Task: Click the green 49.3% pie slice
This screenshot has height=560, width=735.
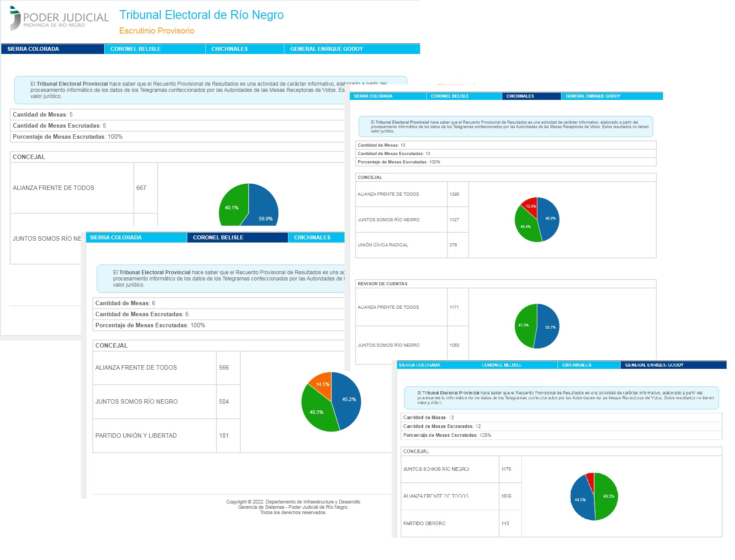Action: pyautogui.click(x=606, y=496)
